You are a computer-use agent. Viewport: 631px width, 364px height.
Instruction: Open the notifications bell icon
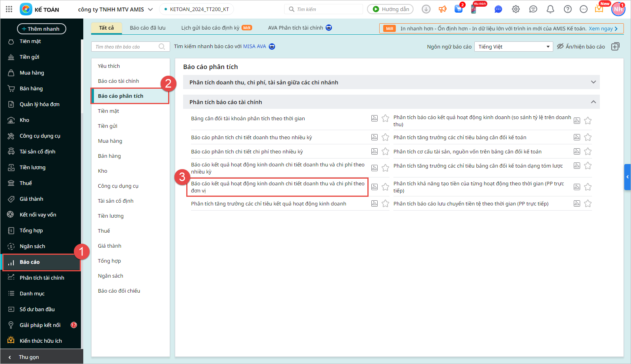(x=550, y=9)
